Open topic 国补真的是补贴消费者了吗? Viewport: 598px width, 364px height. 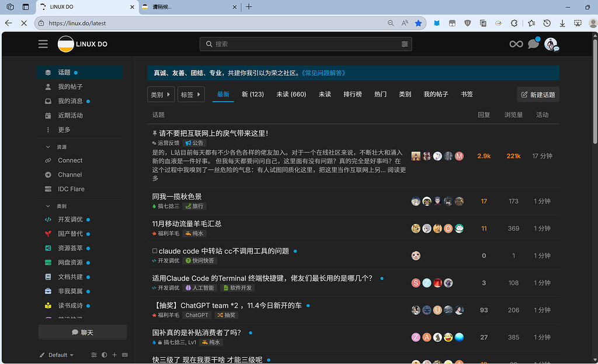pyautogui.click(x=196, y=332)
